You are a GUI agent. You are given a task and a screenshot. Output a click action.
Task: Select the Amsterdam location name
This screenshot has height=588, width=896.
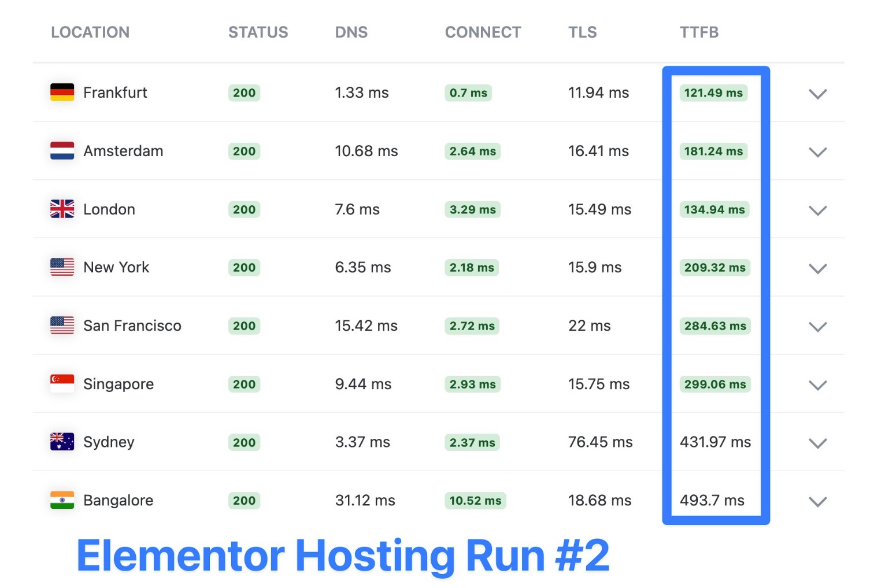pos(123,151)
